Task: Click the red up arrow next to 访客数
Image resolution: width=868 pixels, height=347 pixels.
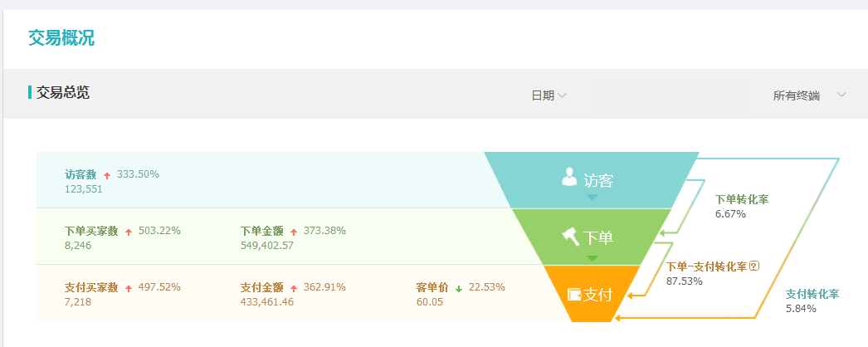Action: pos(107,176)
